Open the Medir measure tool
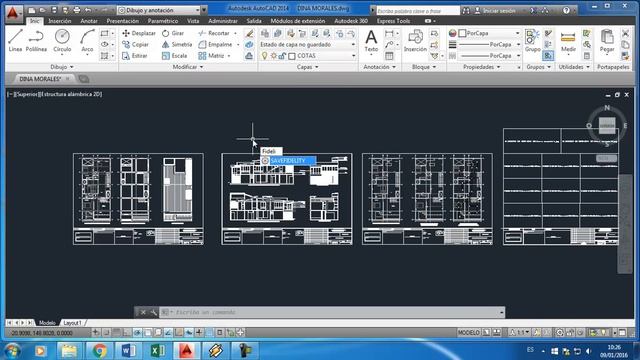This screenshot has height=360, width=640. pyautogui.click(x=568, y=41)
